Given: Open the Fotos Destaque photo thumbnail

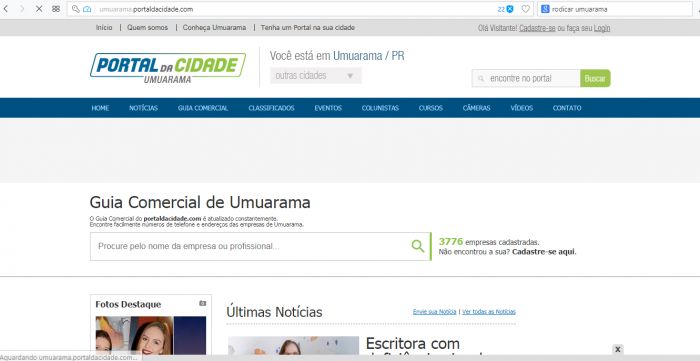Looking at the screenshot, I should click(151, 336).
